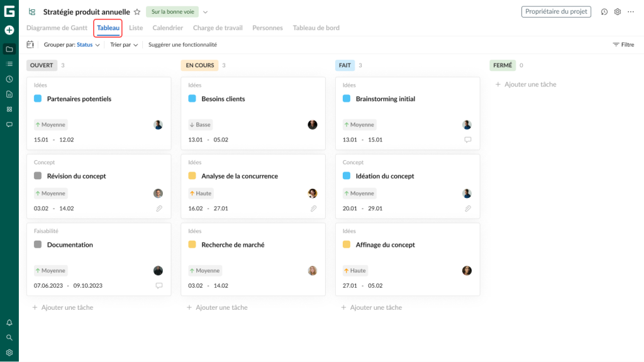Open the attachment icon on Analyse de la concurrence
644x362 pixels.
coord(313,209)
